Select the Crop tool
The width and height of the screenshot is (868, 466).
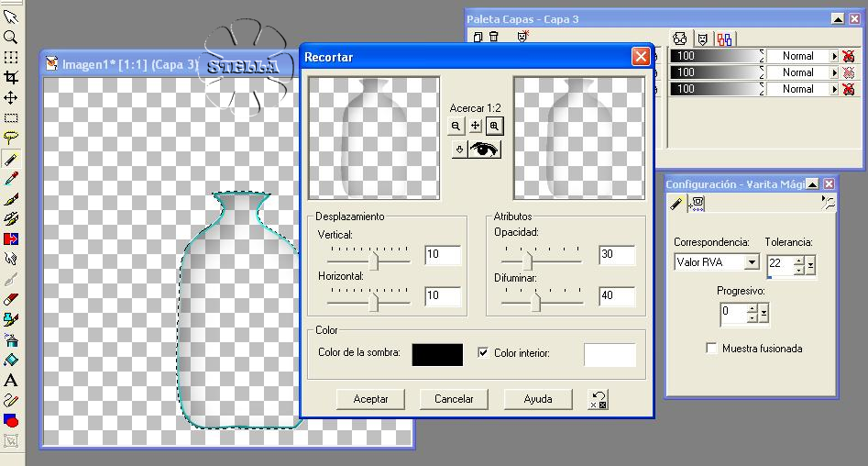tap(10, 77)
